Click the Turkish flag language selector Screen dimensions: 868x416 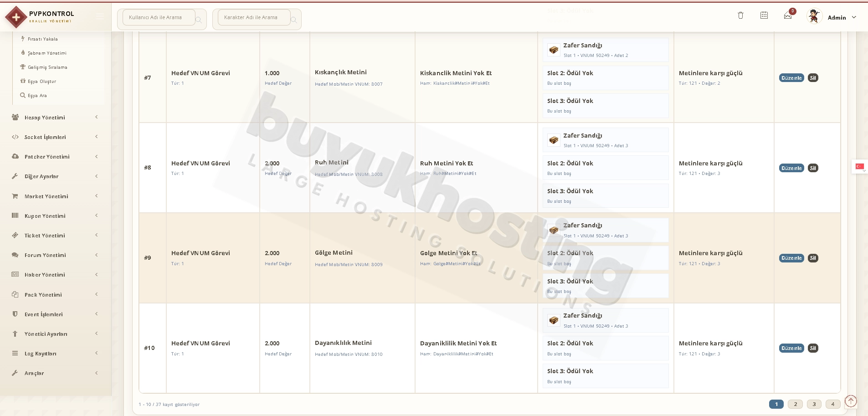pos(860,166)
